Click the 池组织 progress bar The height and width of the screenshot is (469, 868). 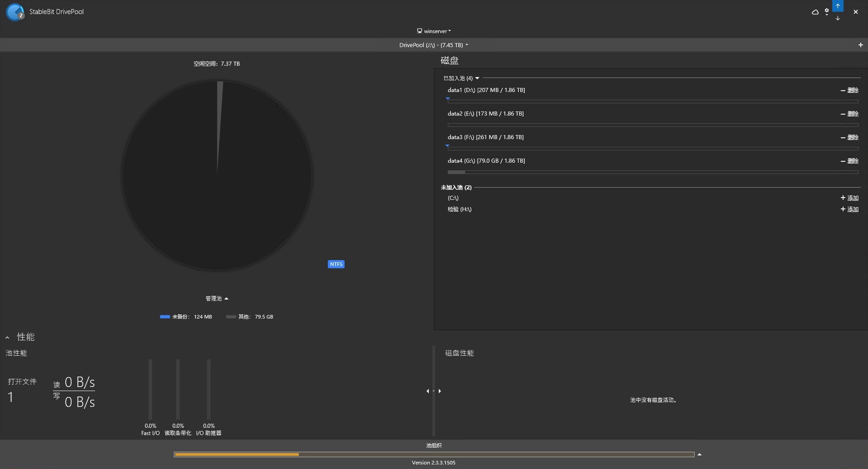click(x=434, y=454)
